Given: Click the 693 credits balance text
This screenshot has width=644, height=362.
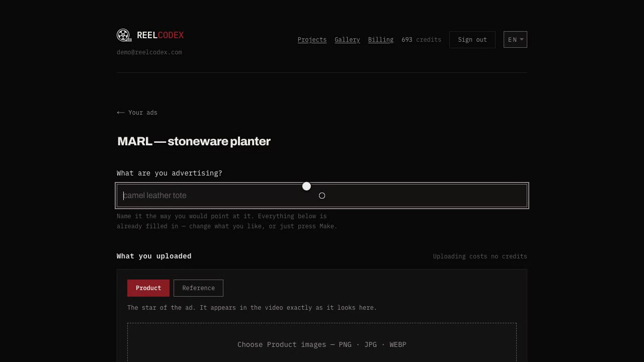Looking at the screenshot, I should 421,40.
